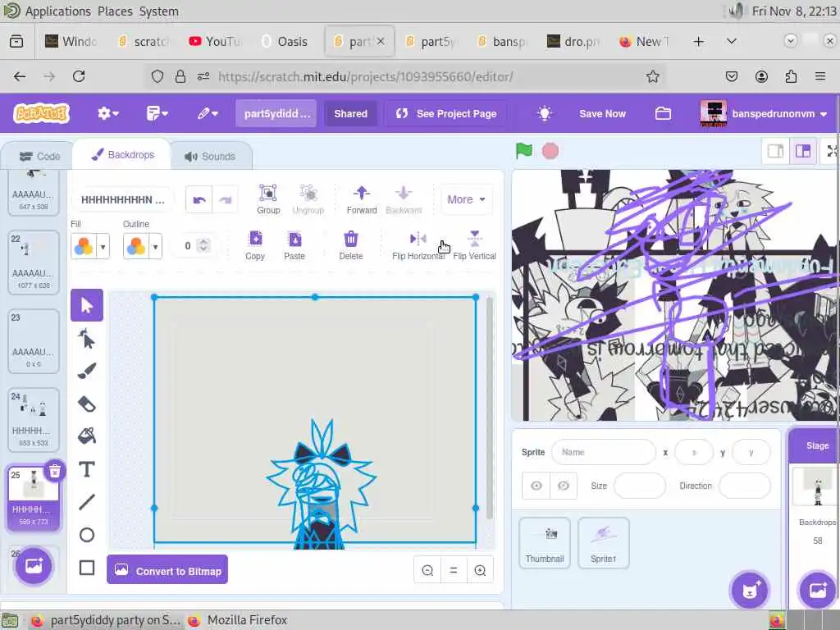Click the Fill color swatch
840x630 pixels.
pos(84,246)
